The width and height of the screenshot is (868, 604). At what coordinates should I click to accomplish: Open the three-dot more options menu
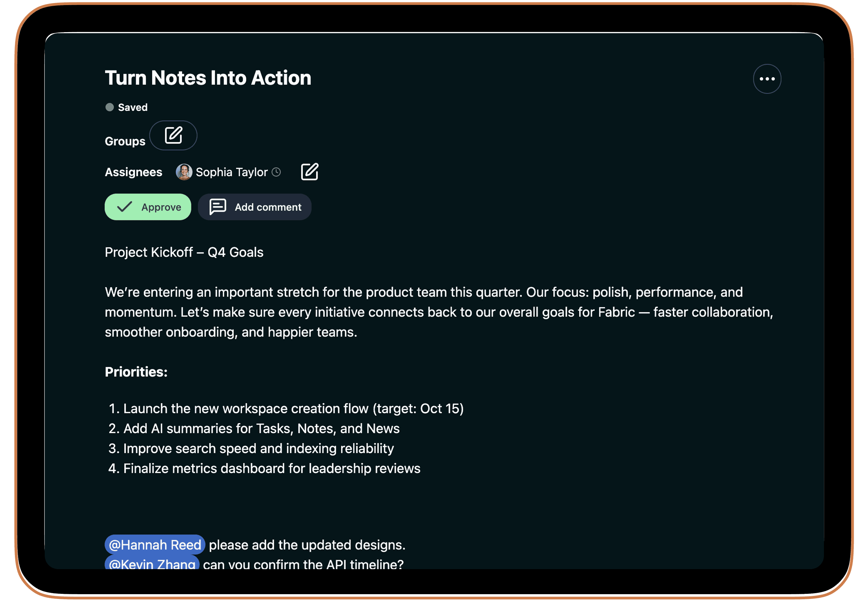767,79
